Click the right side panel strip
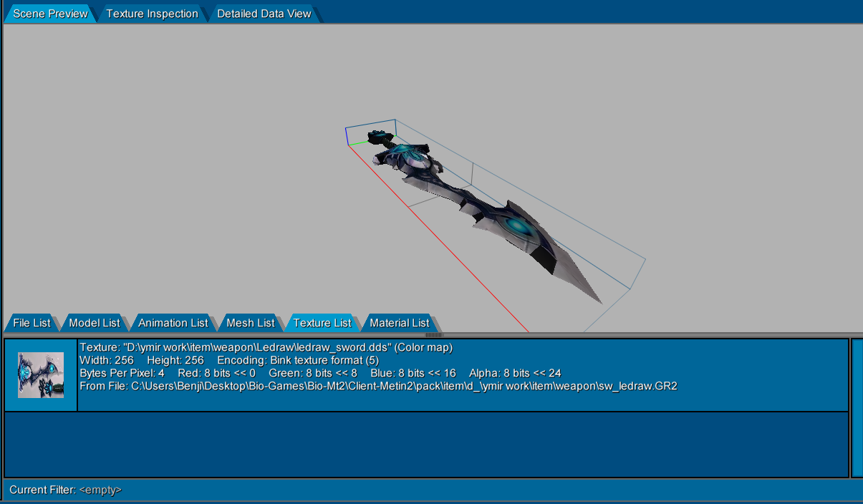The width and height of the screenshot is (863, 504). point(857,408)
